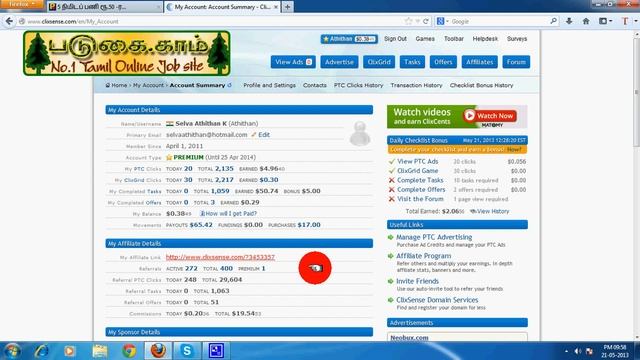
Task: Click the URL address field
Action: coord(212,21)
